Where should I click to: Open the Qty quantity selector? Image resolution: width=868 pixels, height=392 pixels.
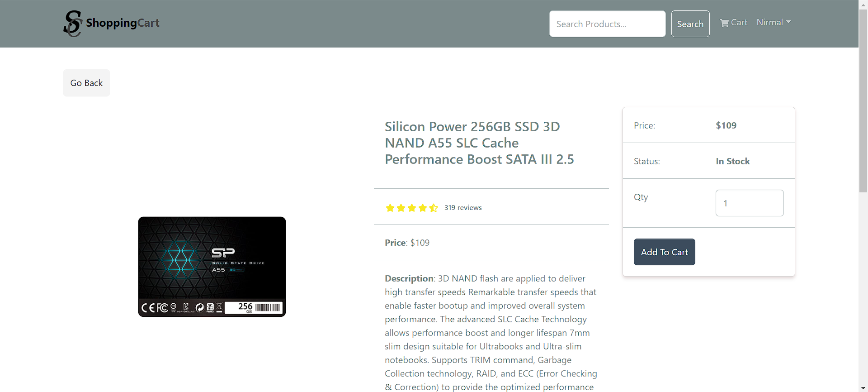click(x=750, y=203)
